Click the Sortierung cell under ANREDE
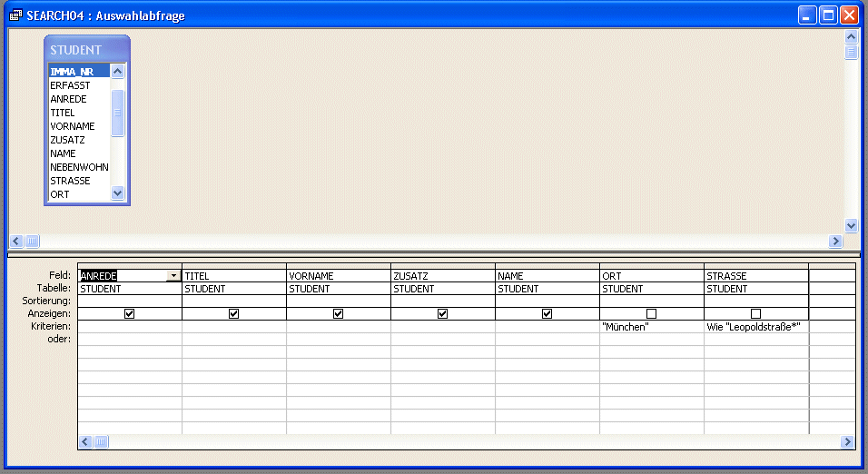 [x=130, y=301]
